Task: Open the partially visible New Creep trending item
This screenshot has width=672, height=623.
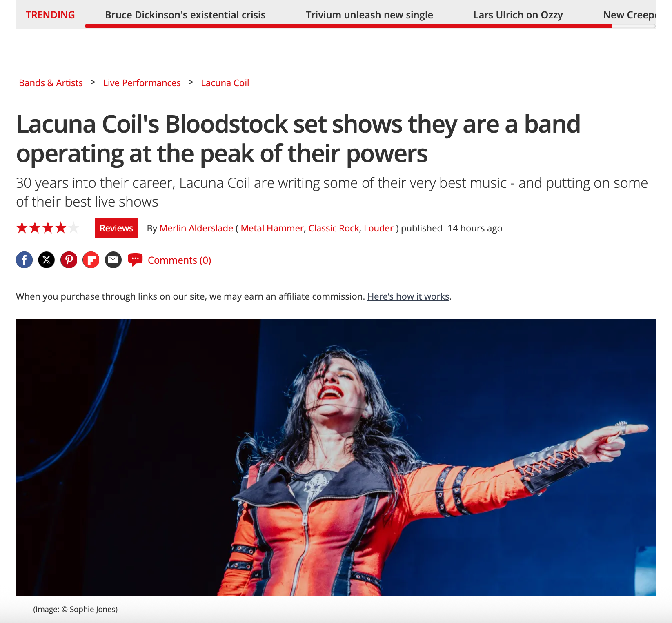Action: (x=629, y=15)
